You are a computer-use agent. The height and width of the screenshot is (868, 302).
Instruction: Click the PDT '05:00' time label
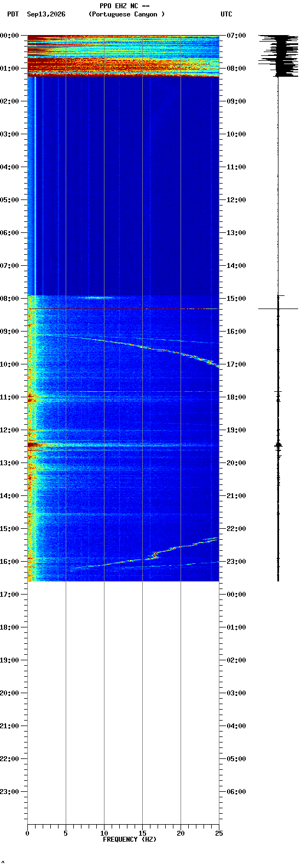(x=9, y=199)
